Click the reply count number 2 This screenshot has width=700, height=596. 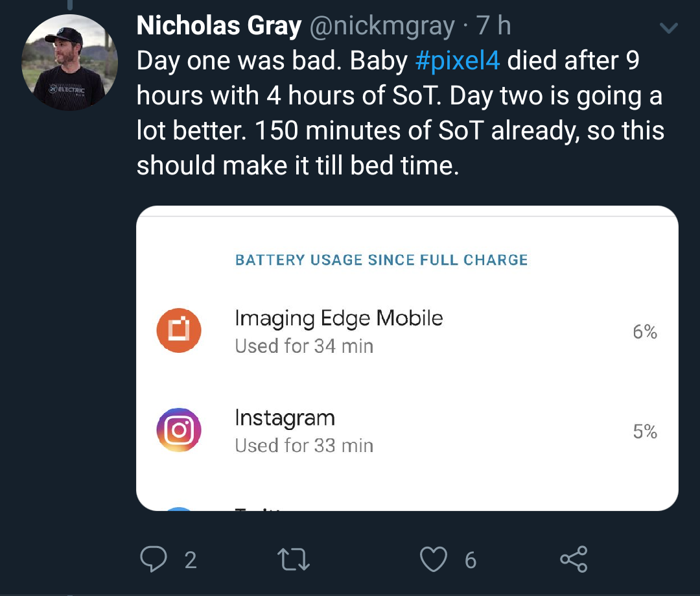[x=191, y=560]
